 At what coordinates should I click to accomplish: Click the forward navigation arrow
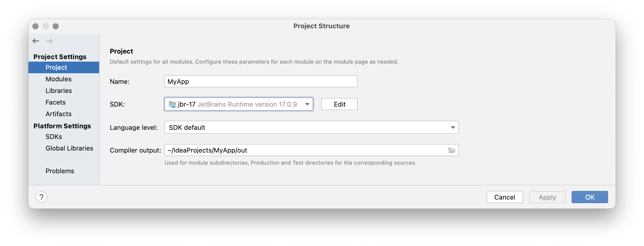[x=50, y=41]
